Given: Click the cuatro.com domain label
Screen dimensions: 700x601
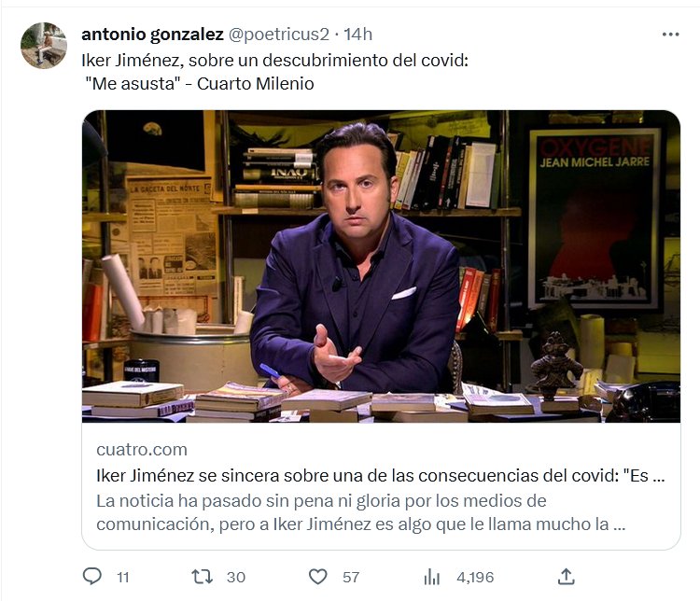Looking at the screenshot, I should pyautogui.click(x=142, y=449).
